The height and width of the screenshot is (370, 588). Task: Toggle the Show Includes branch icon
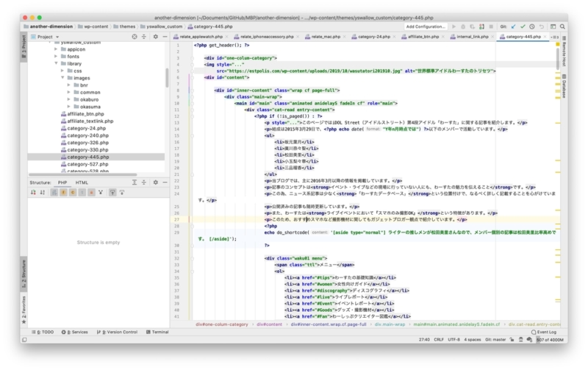click(x=101, y=193)
